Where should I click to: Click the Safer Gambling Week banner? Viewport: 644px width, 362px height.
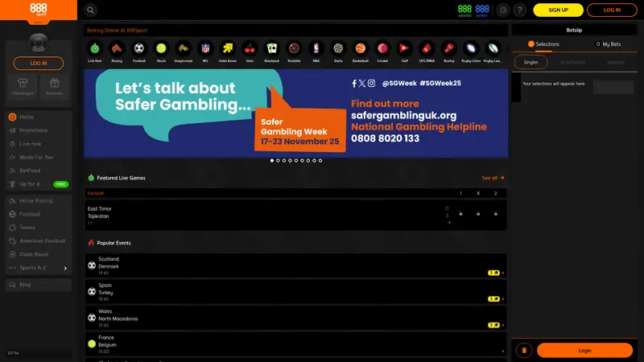pos(295,113)
